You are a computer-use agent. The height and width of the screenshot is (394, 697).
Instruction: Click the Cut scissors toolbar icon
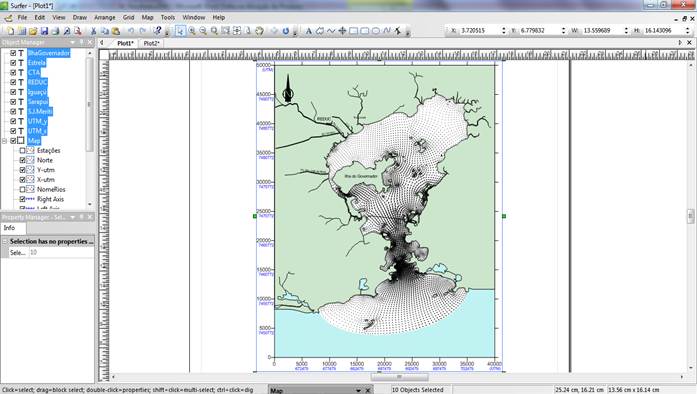(x=93, y=31)
